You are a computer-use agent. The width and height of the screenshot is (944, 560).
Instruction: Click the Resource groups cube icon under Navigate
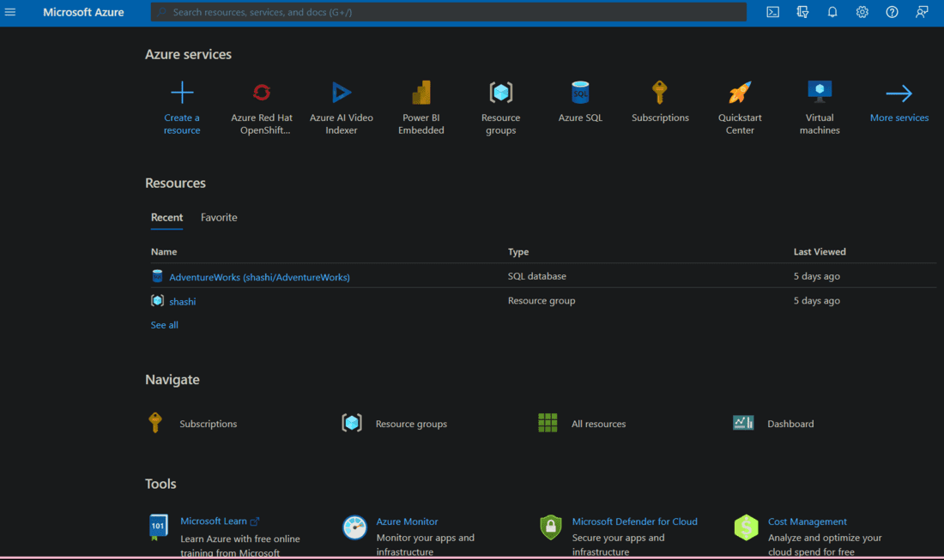(x=352, y=423)
